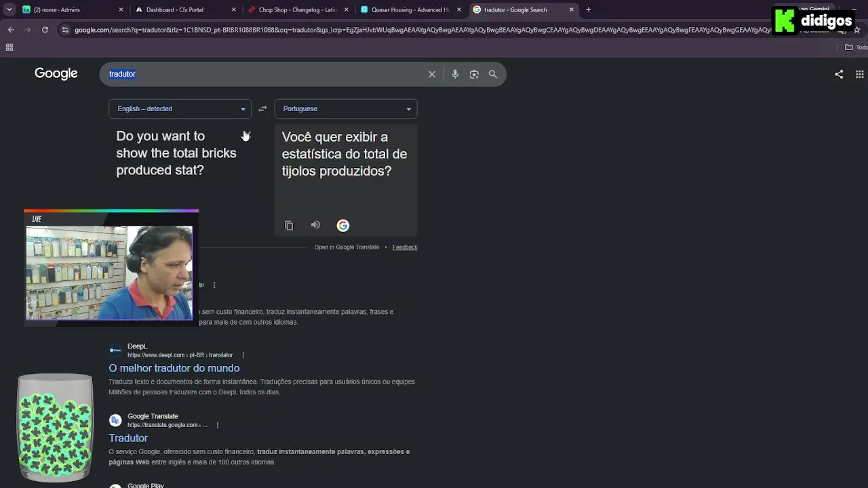
Task: Close the Chop Shop - Changelog tab
Action: click(x=347, y=9)
